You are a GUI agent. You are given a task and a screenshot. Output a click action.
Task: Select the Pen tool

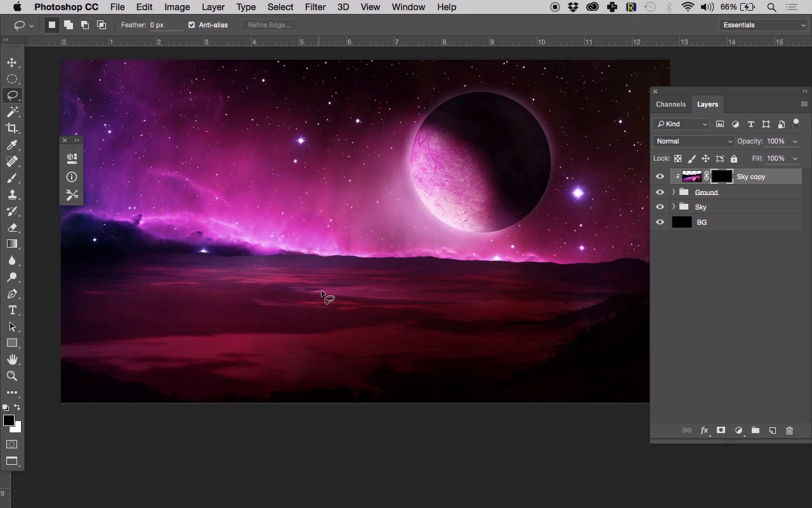point(12,294)
